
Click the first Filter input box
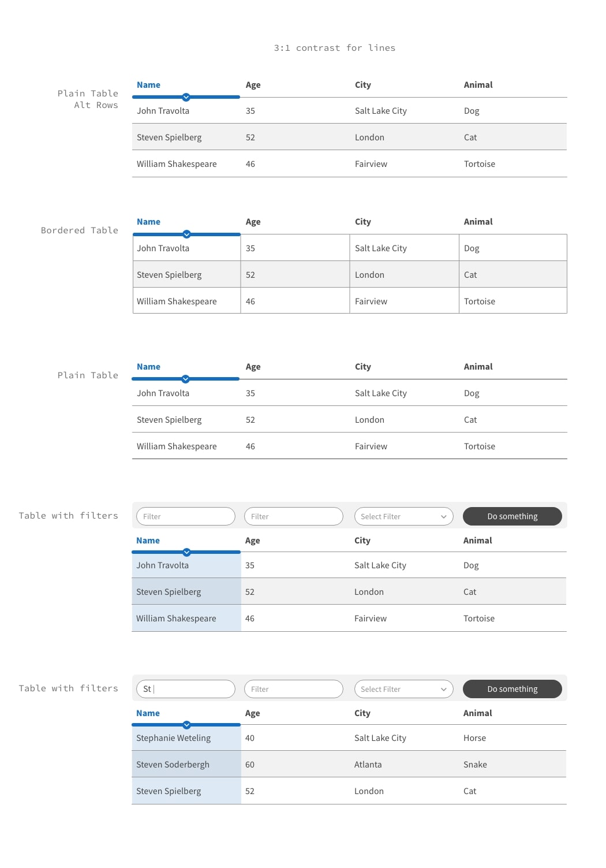(185, 516)
